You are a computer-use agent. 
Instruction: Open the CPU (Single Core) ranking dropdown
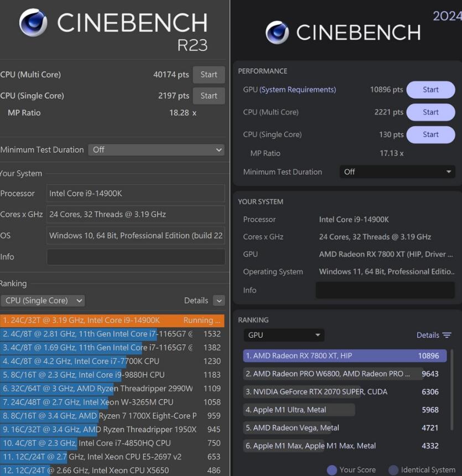click(43, 301)
